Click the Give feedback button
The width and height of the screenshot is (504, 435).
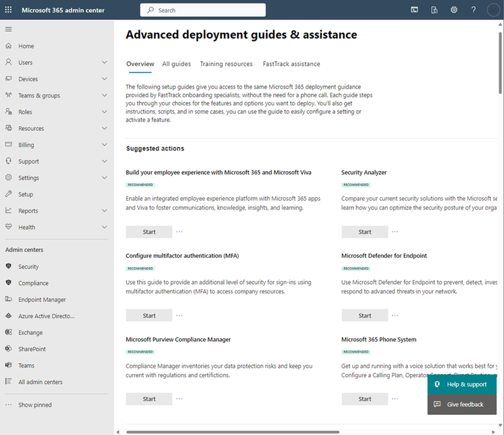462,405
